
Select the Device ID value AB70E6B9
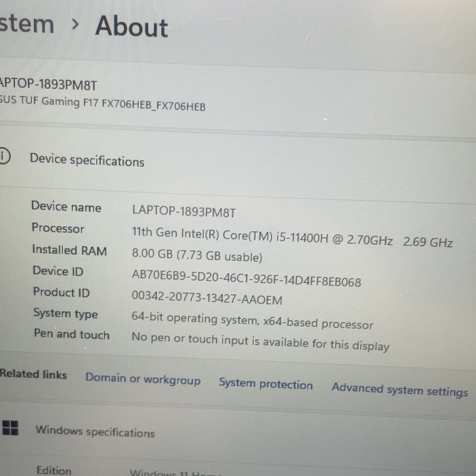pos(247,279)
